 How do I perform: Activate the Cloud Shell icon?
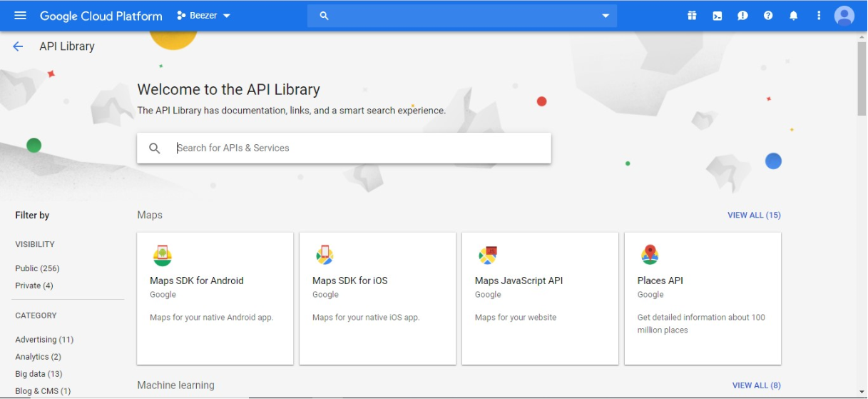[718, 16]
